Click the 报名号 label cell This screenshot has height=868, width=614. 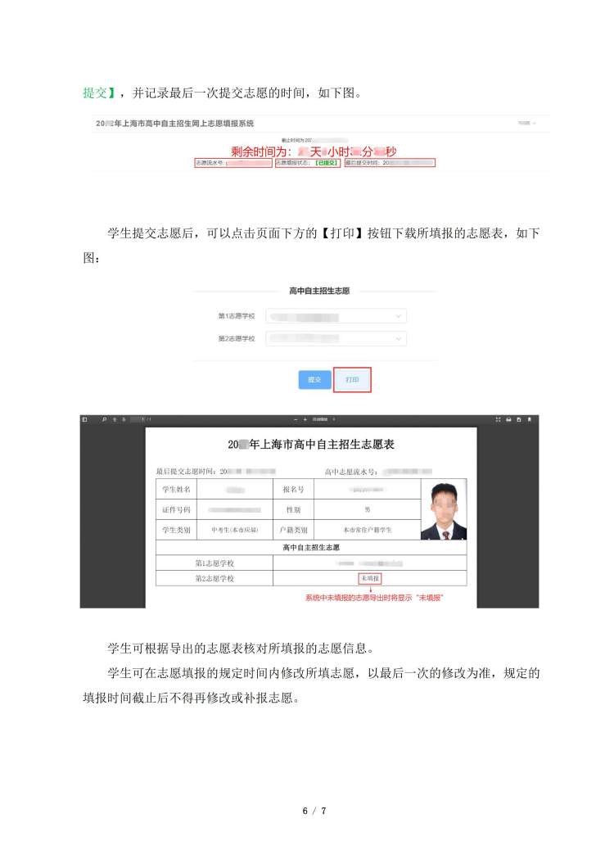(293, 490)
